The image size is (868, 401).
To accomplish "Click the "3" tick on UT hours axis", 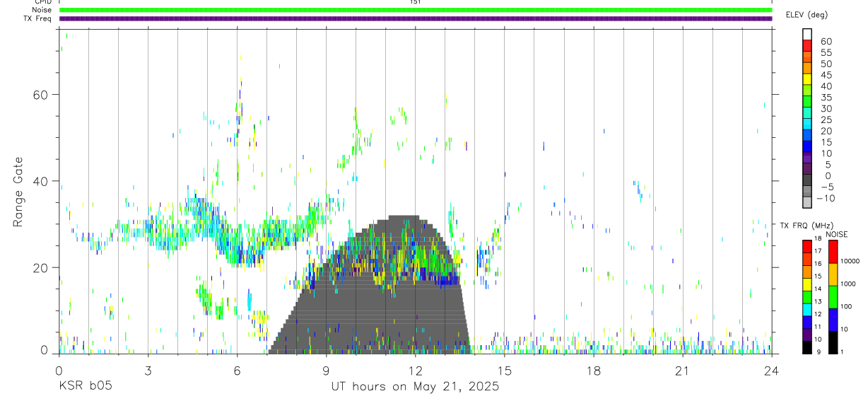I will click(x=148, y=370).
